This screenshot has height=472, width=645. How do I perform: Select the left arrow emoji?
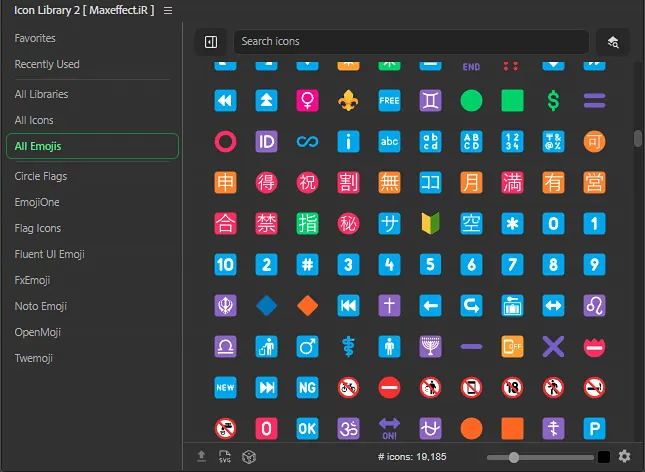point(430,305)
